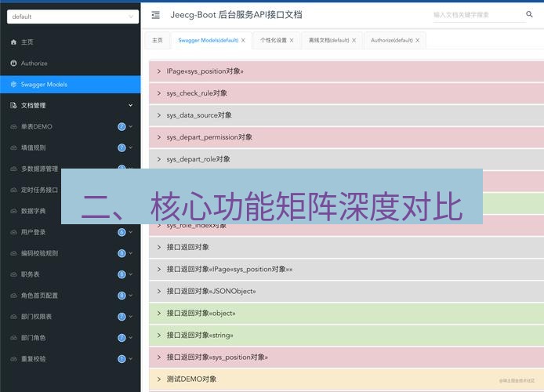Expand the sys_data_source对象 model
This screenshot has width=544, height=392.
tap(346, 115)
